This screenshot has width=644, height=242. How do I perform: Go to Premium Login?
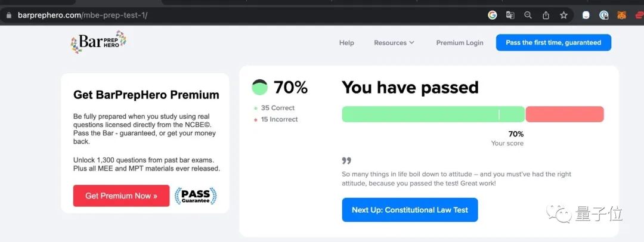(460, 43)
